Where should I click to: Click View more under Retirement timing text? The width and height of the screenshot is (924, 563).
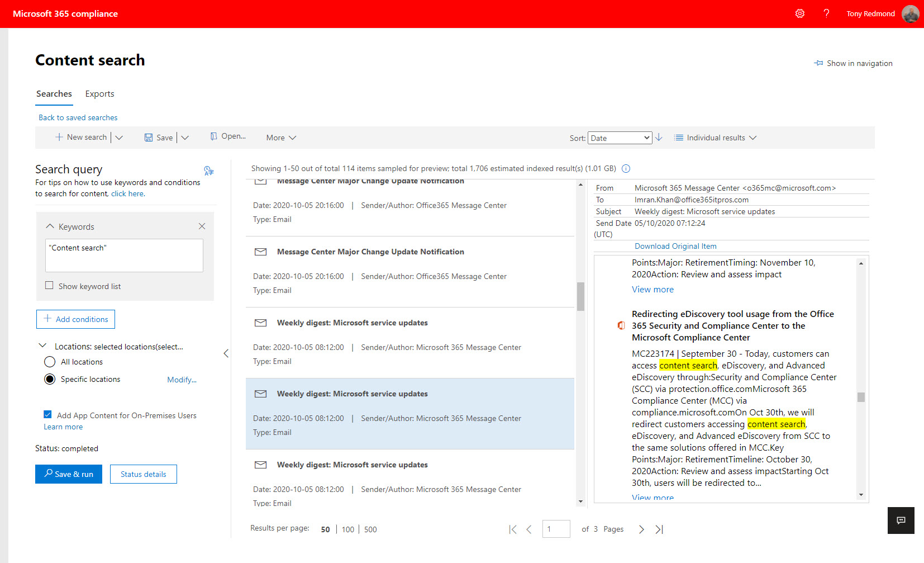click(652, 290)
